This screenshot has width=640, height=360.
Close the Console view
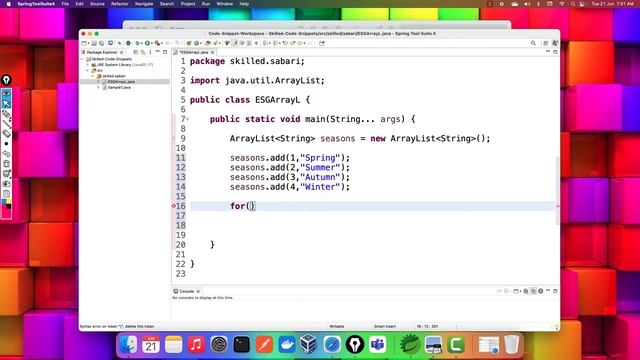point(198,291)
